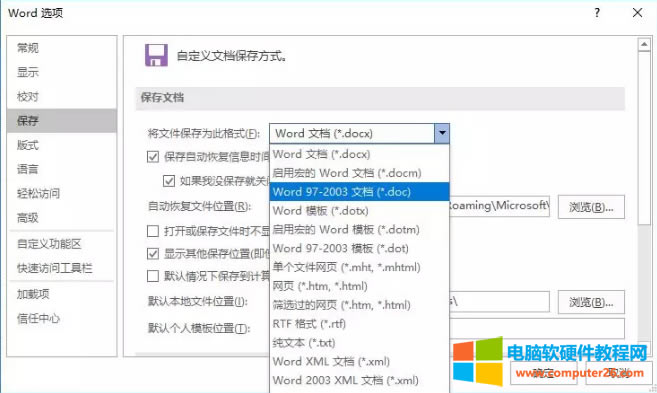Choose Word 97-2003 模板 (*.dot) option
The width and height of the screenshot is (657, 393).
(x=359, y=248)
